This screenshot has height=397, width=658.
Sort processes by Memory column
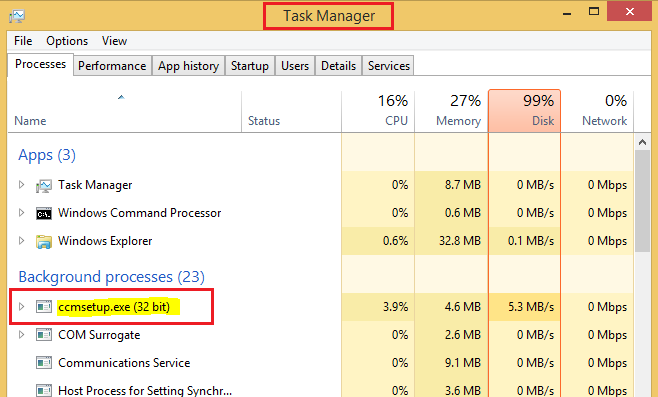coord(451,112)
